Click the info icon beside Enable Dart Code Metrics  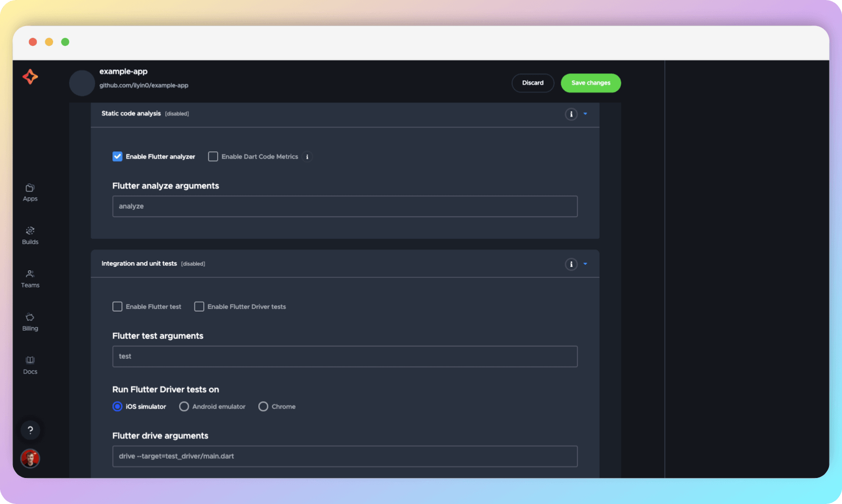pyautogui.click(x=307, y=156)
